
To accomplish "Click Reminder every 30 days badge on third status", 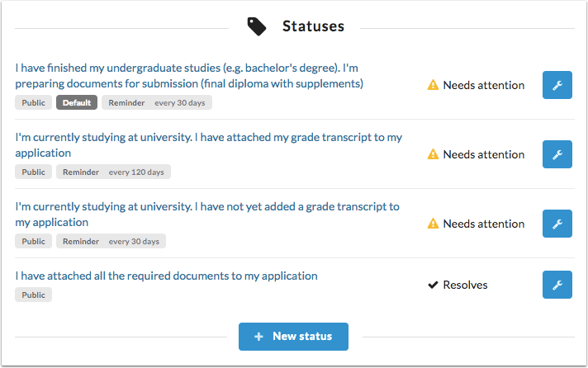I will tap(111, 242).
